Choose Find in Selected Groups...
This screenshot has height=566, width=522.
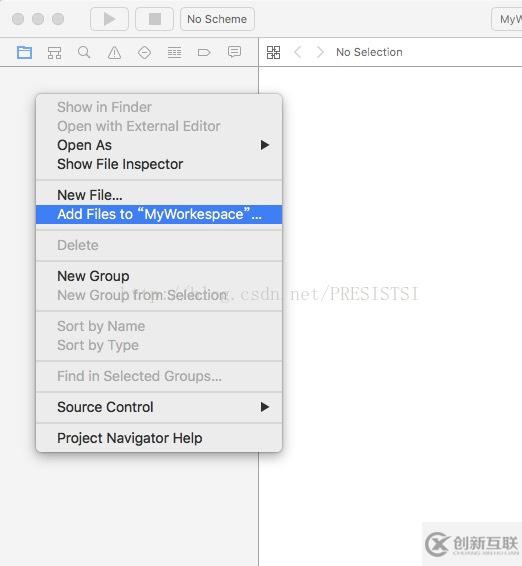159,376
